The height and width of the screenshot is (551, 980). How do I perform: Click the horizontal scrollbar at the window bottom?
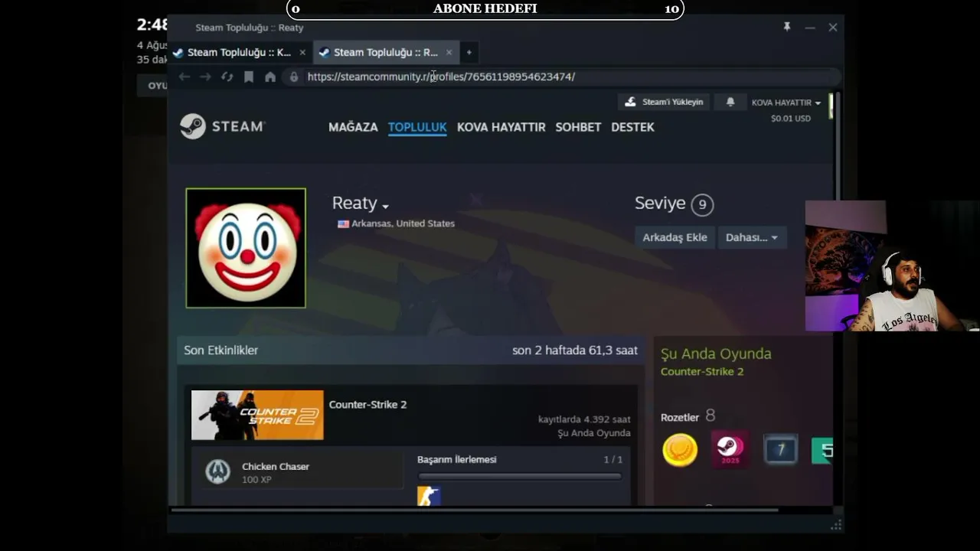[475, 510]
